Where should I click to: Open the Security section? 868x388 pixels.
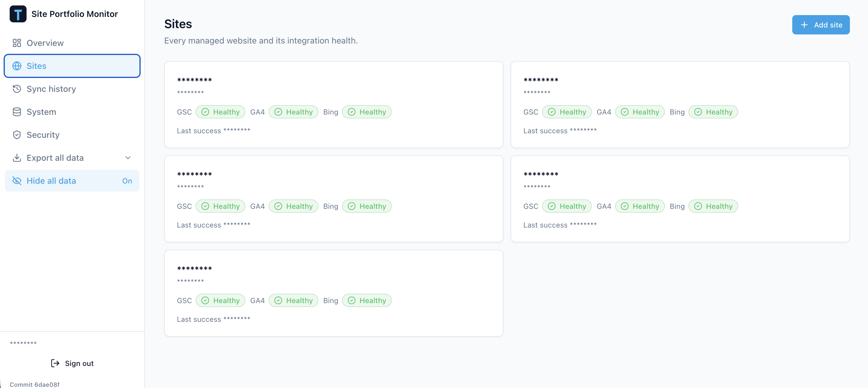point(72,134)
